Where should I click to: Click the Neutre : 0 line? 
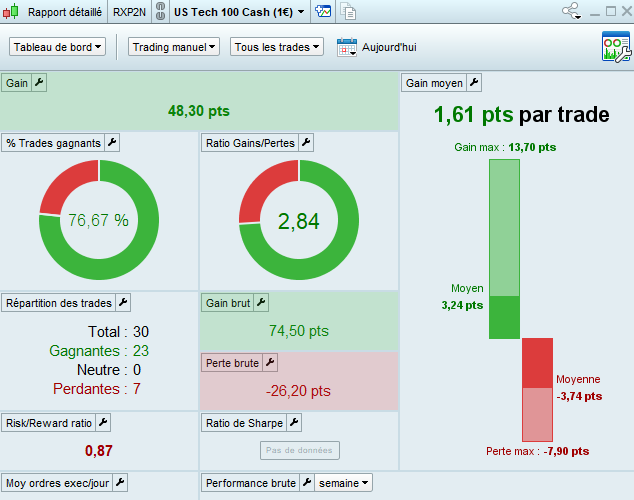click(x=109, y=370)
